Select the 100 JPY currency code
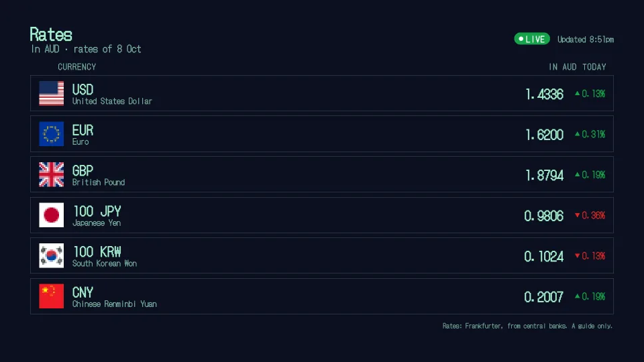The height and width of the screenshot is (362, 644). pos(97,211)
